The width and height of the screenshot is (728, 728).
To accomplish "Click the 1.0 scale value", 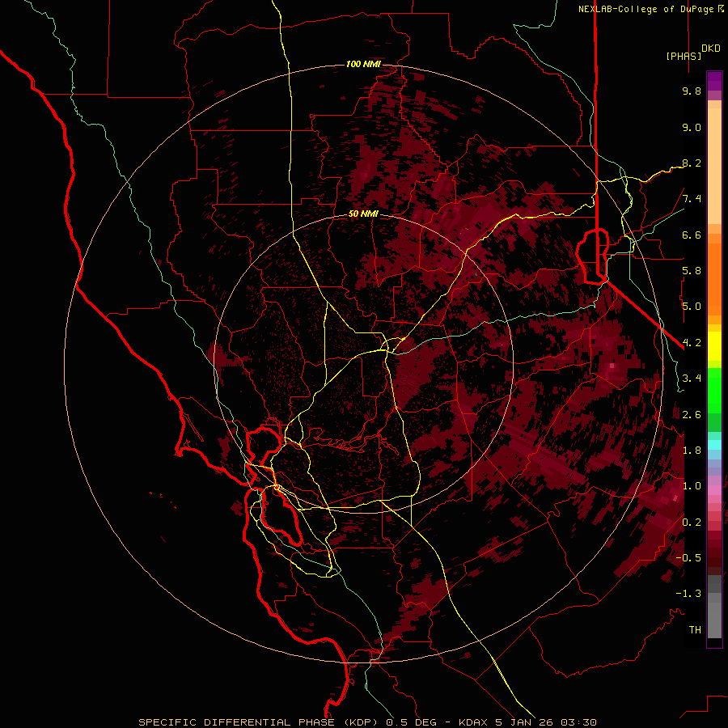I will pyautogui.click(x=692, y=486).
